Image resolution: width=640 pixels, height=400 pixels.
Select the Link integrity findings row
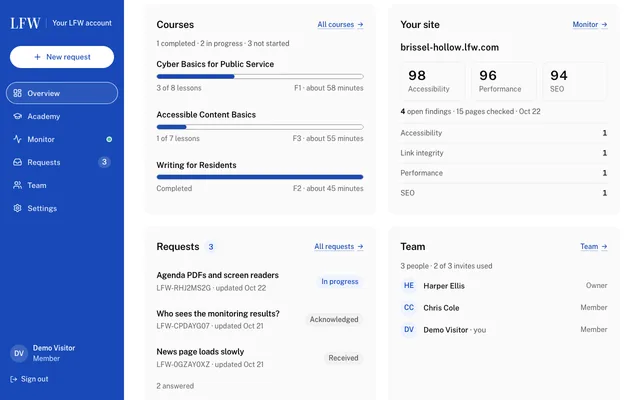coord(504,153)
